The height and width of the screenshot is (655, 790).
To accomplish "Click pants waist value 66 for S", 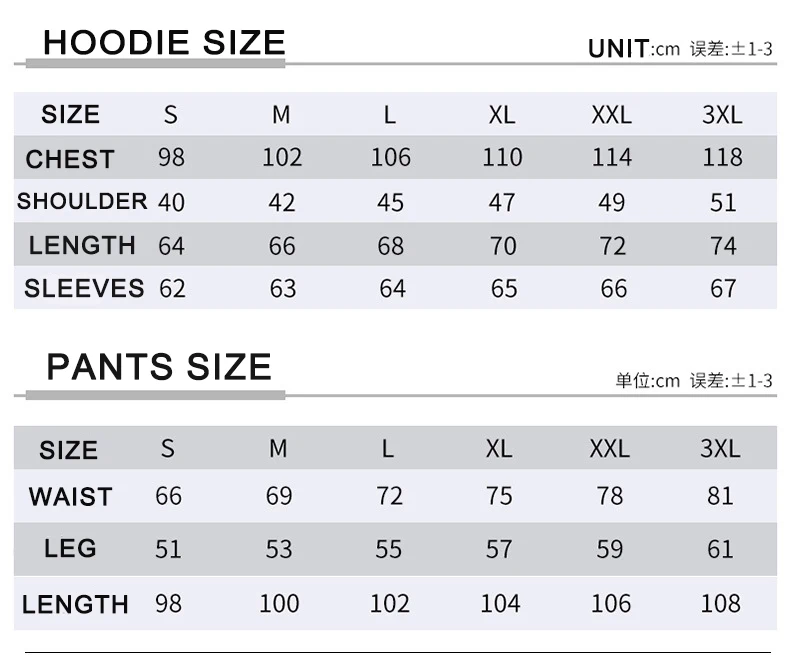I will 168,496.
